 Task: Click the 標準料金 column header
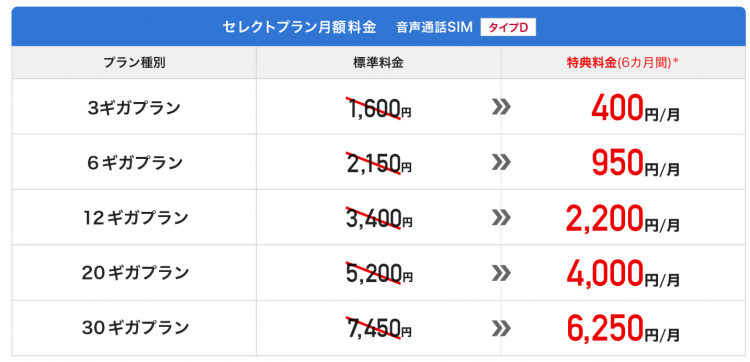tap(378, 63)
